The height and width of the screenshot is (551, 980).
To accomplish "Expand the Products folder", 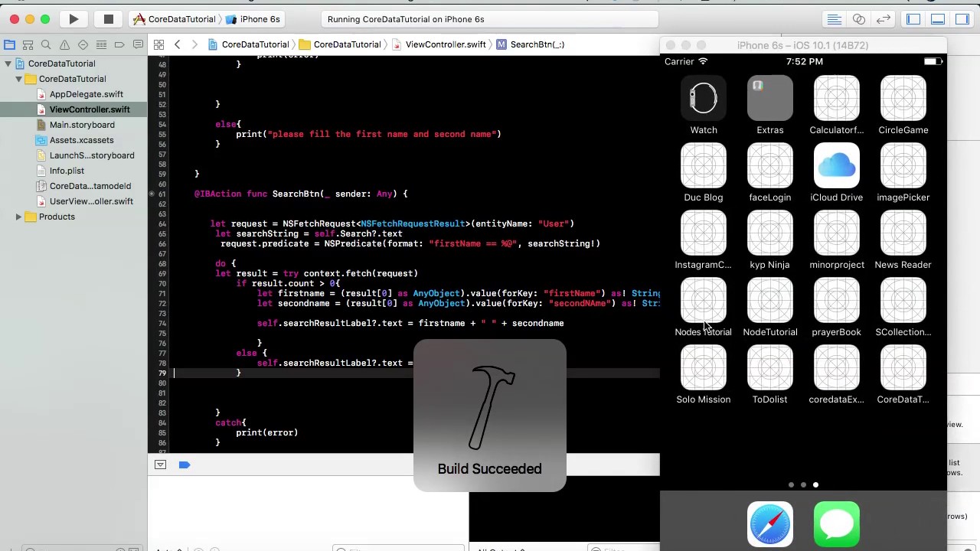I will click(x=18, y=217).
